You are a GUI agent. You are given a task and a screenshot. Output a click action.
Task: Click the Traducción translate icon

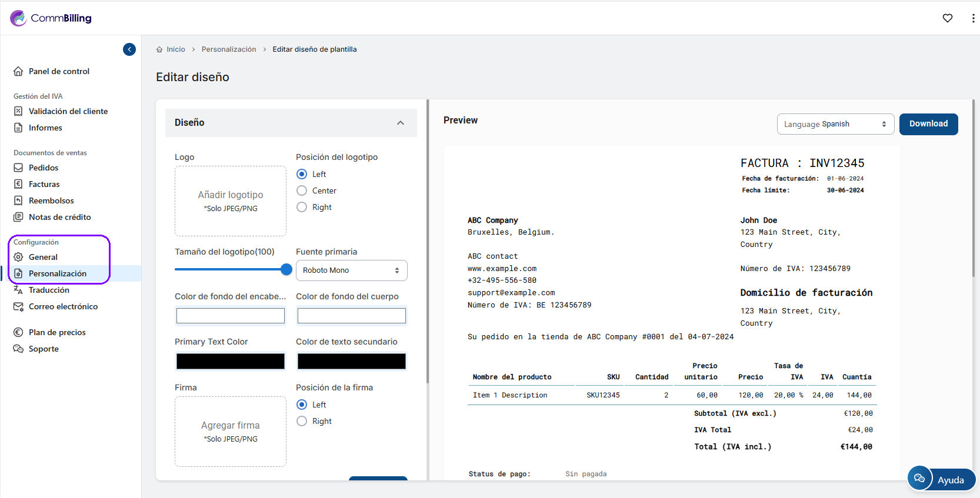18,290
